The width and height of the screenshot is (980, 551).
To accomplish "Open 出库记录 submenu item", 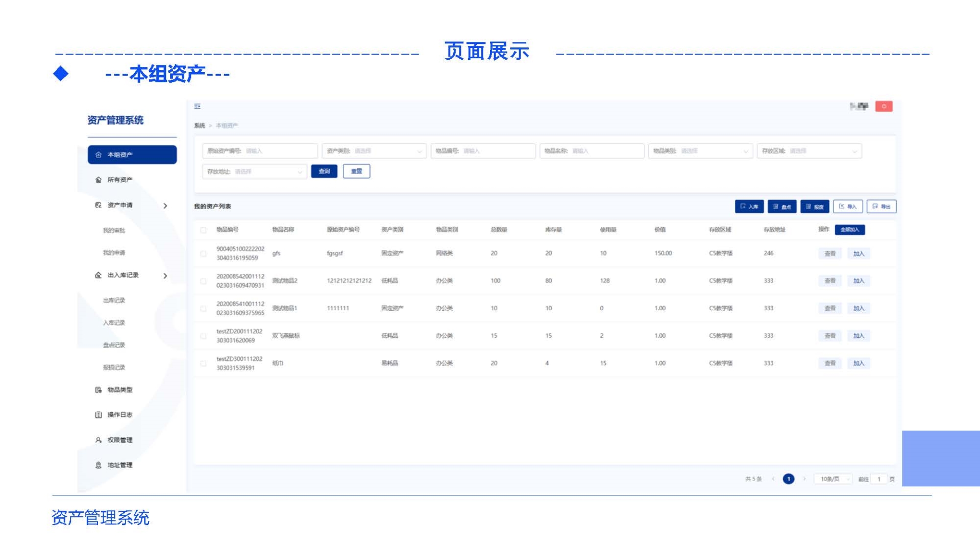I will coord(114,300).
